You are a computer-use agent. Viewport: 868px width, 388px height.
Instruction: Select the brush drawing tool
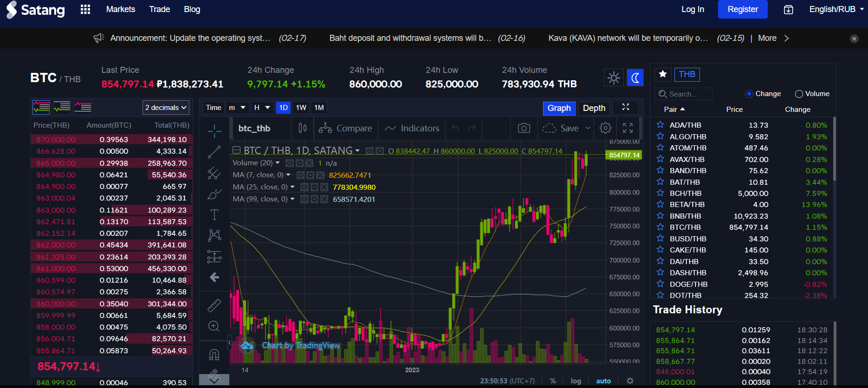[x=214, y=194]
